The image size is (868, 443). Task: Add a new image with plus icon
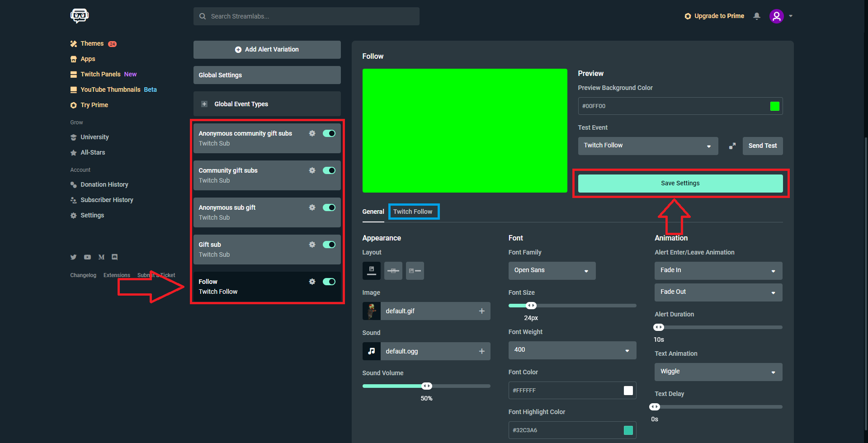[x=481, y=311]
